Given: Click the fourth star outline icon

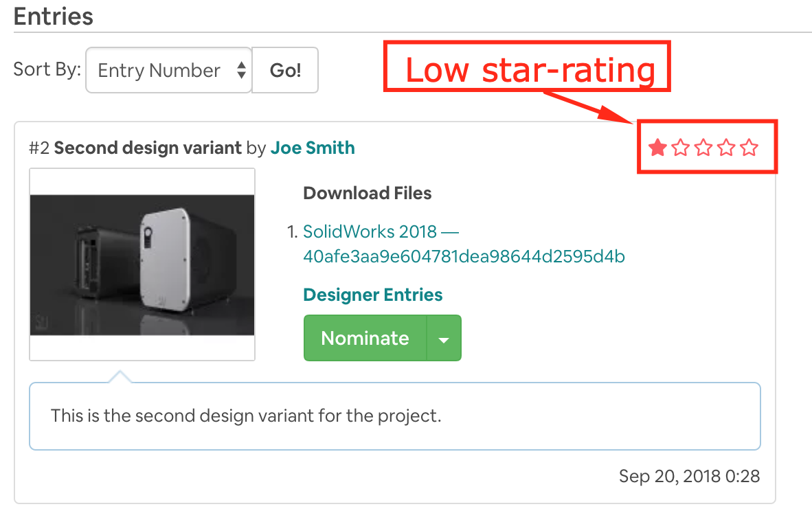Looking at the screenshot, I should (725, 147).
